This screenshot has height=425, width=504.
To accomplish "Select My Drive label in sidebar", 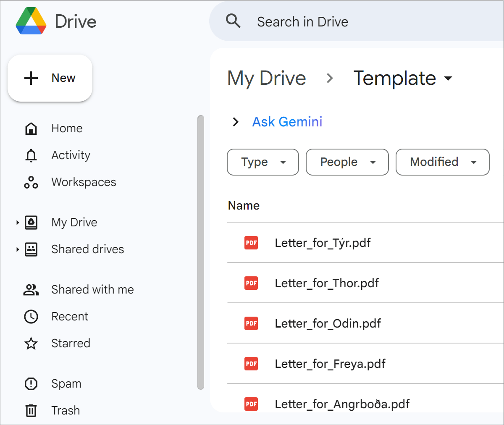I will (x=74, y=223).
